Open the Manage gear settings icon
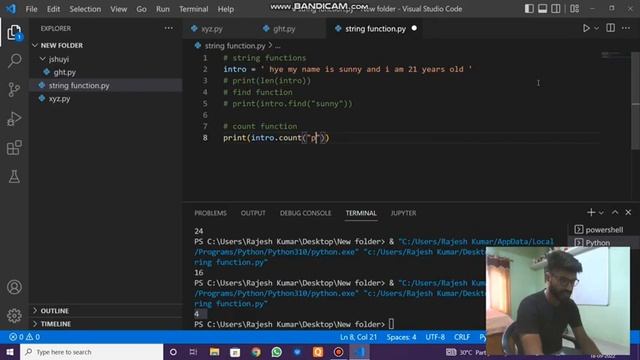The height and width of the screenshot is (360, 640). pos(14,315)
